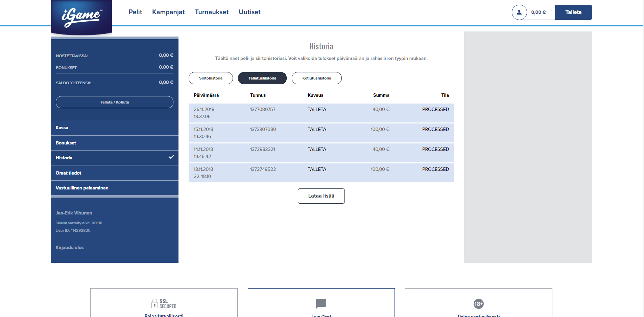Click PROCESSED status of transaction 1377089757
Viewport: 644px width, 317px height.
(x=435, y=109)
